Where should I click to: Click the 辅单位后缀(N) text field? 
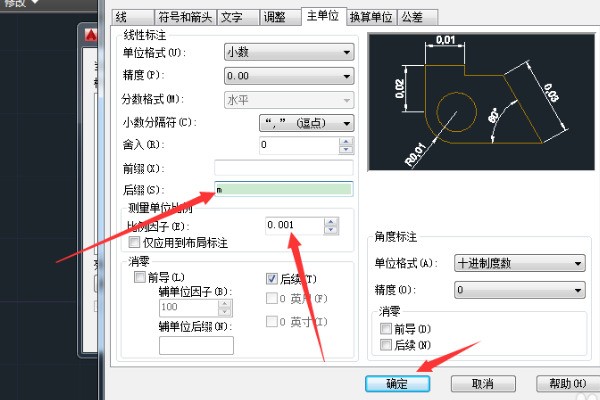click(196, 345)
